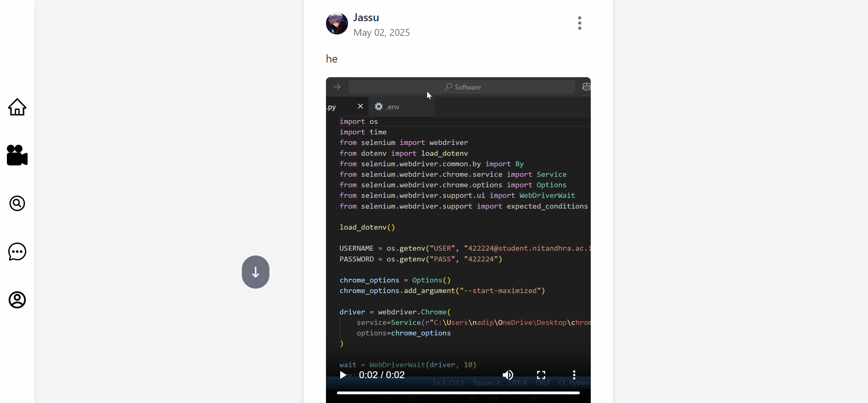Click the post date May 02, 2025

coord(382,33)
